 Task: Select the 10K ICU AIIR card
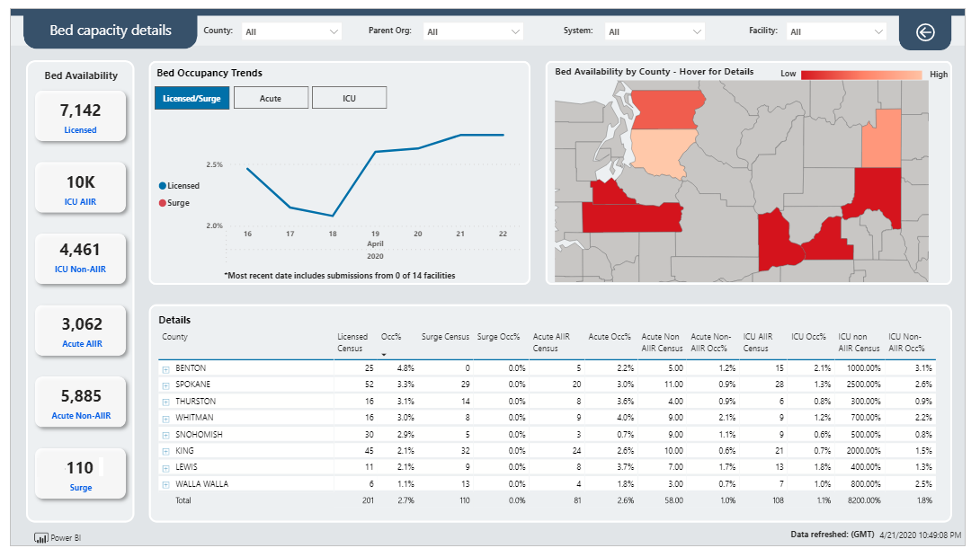click(x=81, y=188)
